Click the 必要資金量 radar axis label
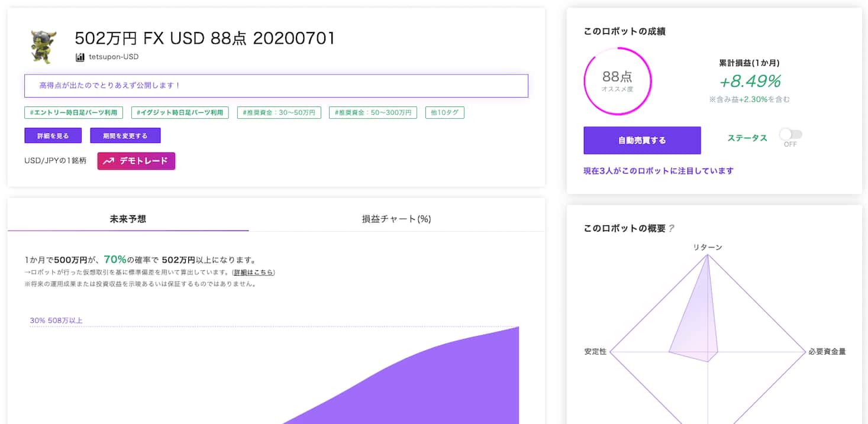Viewport: 868px width, 424px height. click(827, 351)
